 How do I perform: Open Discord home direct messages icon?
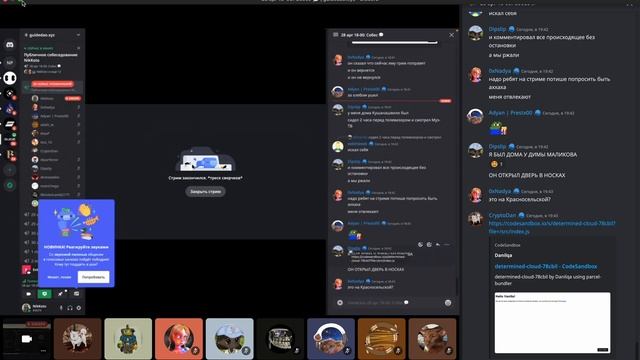[x=10, y=44]
